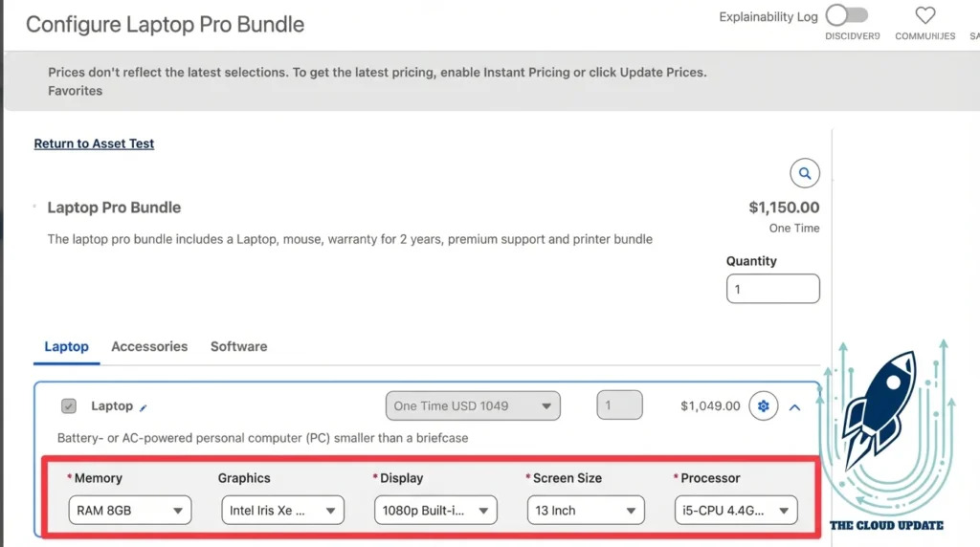The width and height of the screenshot is (980, 547).
Task: Click the search magnifier icon
Action: pyautogui.click(x=804, y=173)
